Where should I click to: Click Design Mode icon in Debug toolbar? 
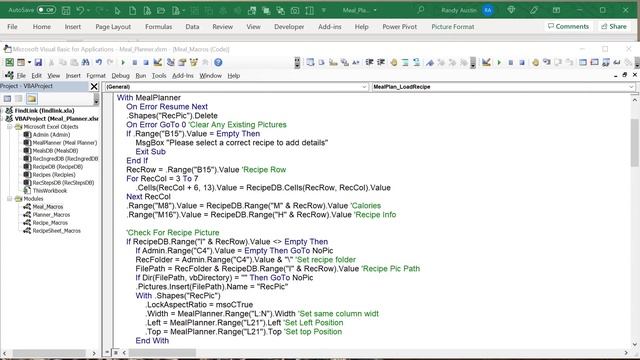pyautogui.click(x=486, y=62)
